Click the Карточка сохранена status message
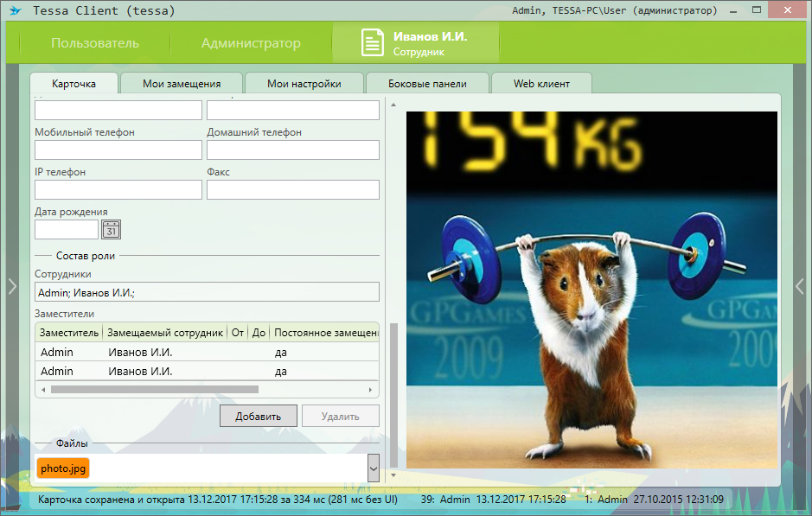 [x=218, y=500]
